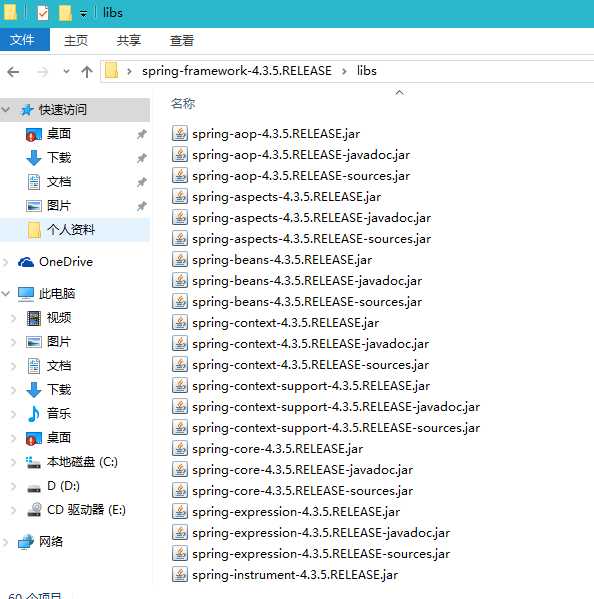This screenshot has width=594, height=599.
Task: Switch to the 主页 ribbon tab
Action: coord(76,40)
